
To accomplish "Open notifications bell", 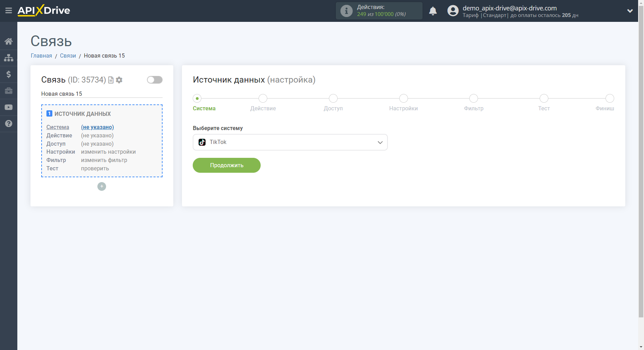I will 433,11.
